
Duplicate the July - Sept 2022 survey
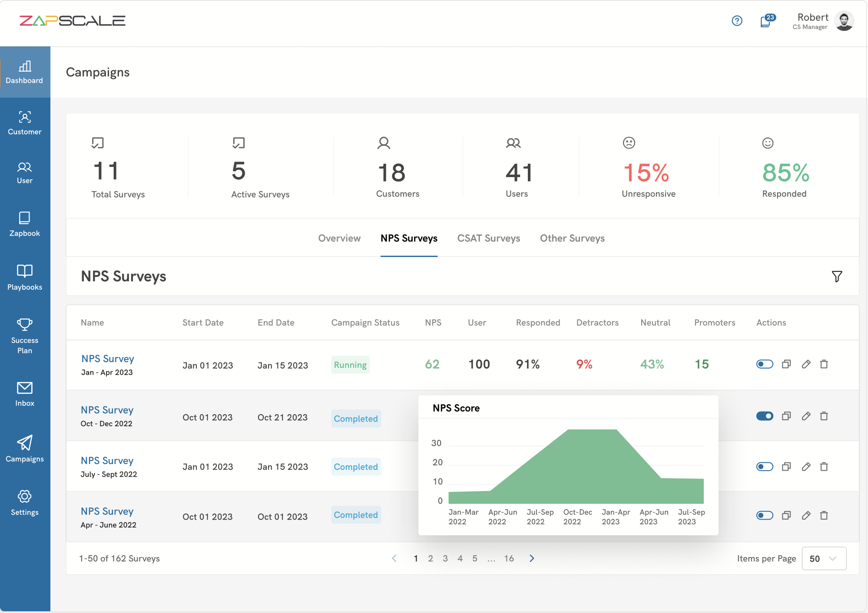[x=786, y=467]
